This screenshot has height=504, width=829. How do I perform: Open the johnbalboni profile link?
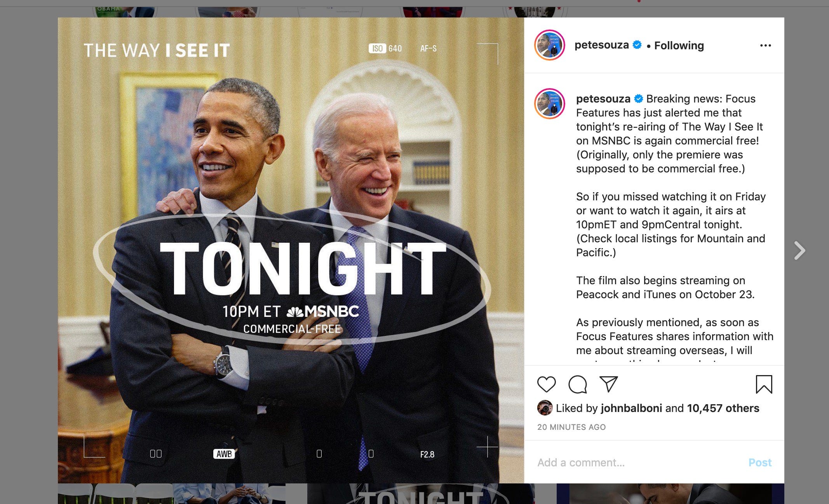point(631,408)
